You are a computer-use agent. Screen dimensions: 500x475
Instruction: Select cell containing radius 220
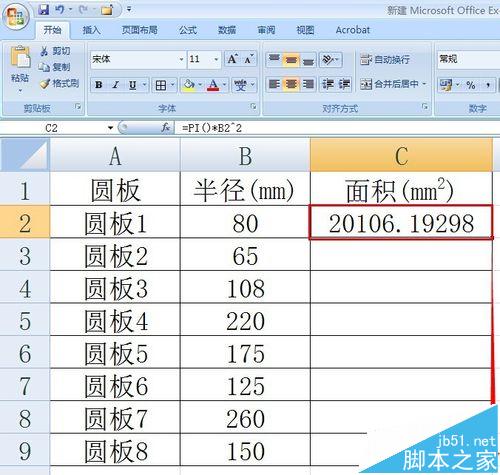pos(245,320)
